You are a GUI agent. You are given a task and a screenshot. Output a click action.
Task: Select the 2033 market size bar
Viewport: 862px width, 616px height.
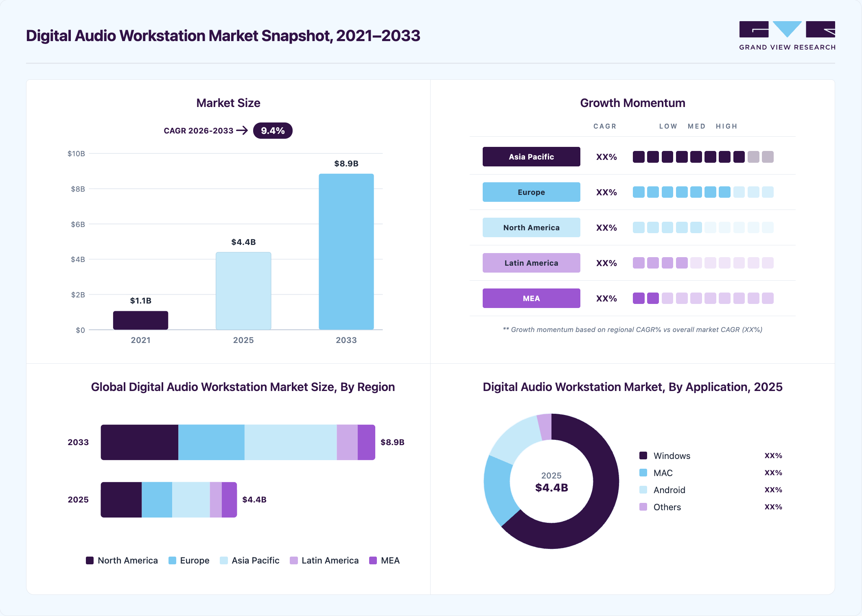click(x=346, y=251)
